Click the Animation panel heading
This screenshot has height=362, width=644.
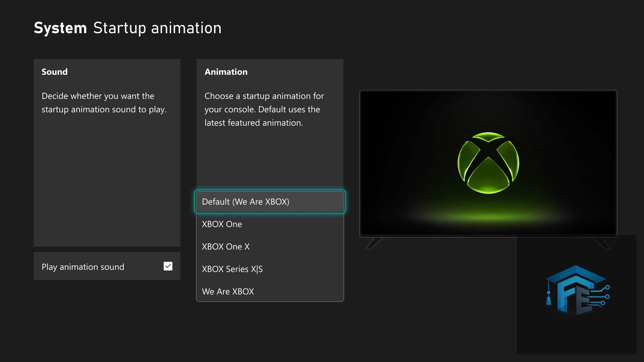coord(226,72)
